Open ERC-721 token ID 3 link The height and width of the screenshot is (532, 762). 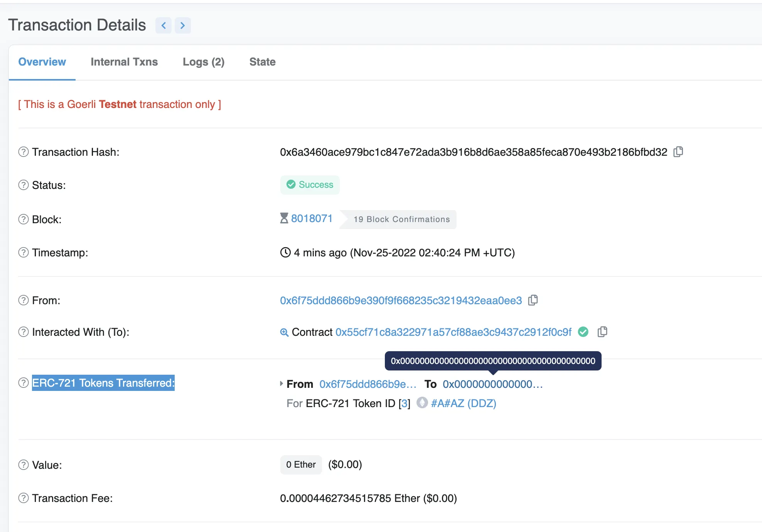pyautogui.click(x=404, y=404)
